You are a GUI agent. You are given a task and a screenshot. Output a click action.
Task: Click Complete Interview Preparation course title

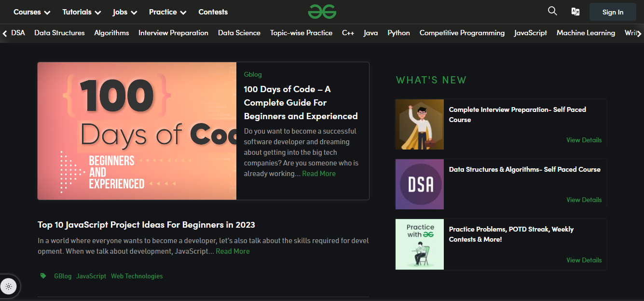[x=517, y=115]
